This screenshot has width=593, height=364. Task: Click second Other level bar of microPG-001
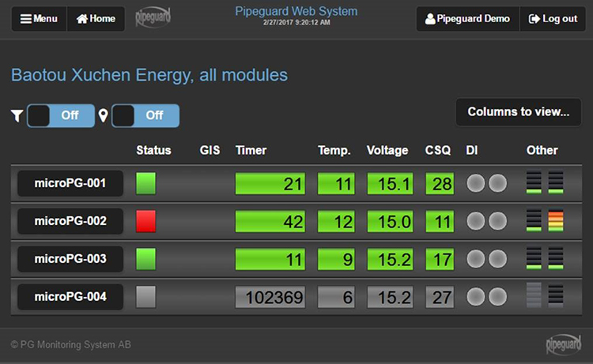(556, 182)
